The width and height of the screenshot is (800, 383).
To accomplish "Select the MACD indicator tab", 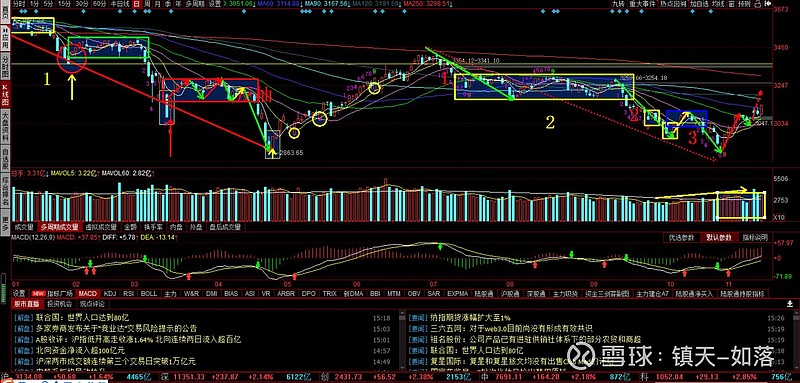I will (x=87, y=293).
